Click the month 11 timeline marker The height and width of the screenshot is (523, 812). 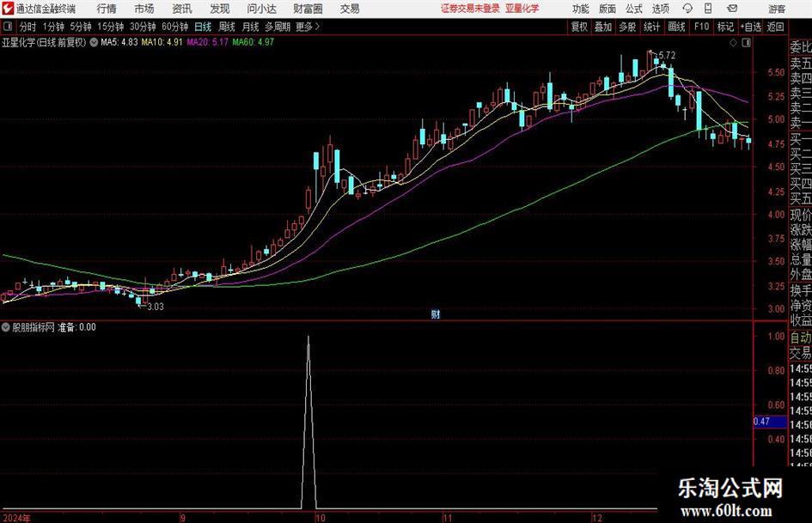point(447,518)
